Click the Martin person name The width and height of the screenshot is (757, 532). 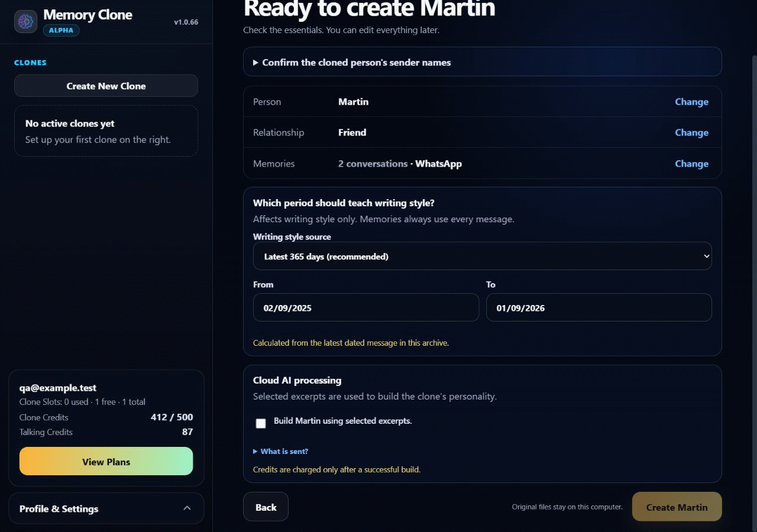point(353,102)
